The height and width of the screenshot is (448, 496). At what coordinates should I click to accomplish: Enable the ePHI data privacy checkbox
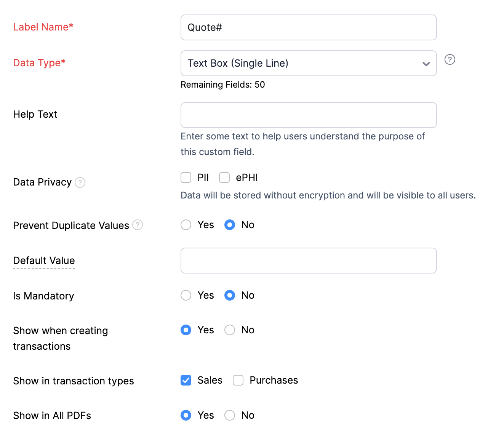point(224,178)
